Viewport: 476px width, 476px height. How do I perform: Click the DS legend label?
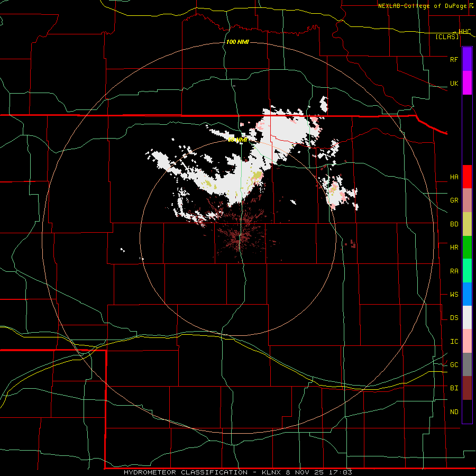coord(454,318)
